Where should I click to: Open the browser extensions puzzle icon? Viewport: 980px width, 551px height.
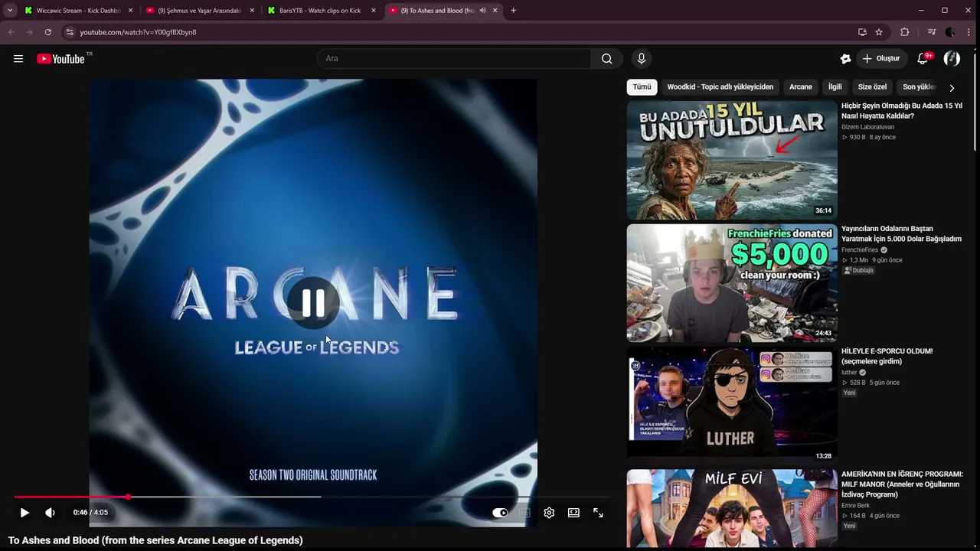click(x=905, y=32)
